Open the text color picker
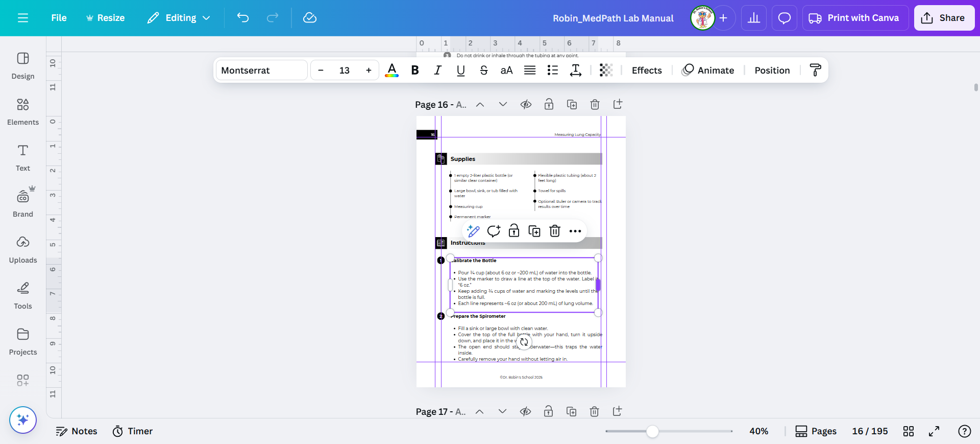This screenshot has height=444, width=980. 391,71
